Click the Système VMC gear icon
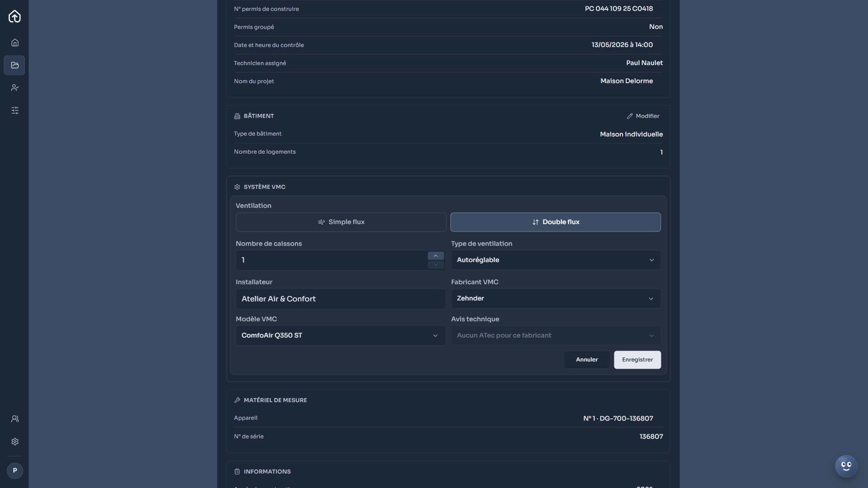Image resolution: width=868 pixels, height=488 pixels. click(x=237, y=187)
